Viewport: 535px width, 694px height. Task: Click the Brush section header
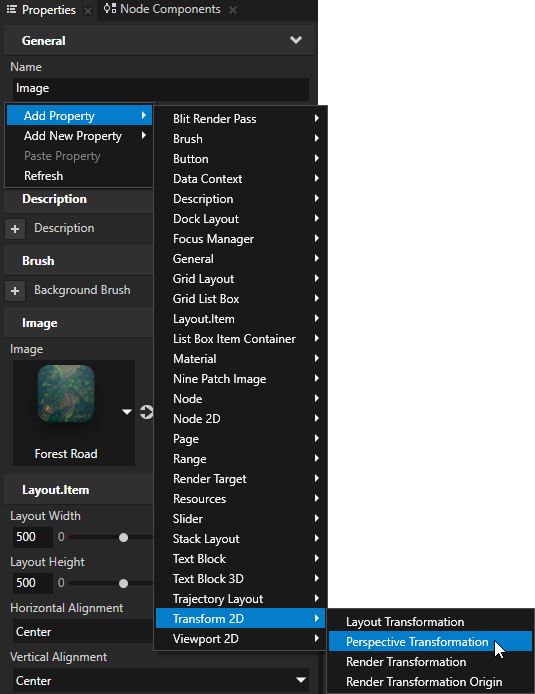[x=79, y=261]
